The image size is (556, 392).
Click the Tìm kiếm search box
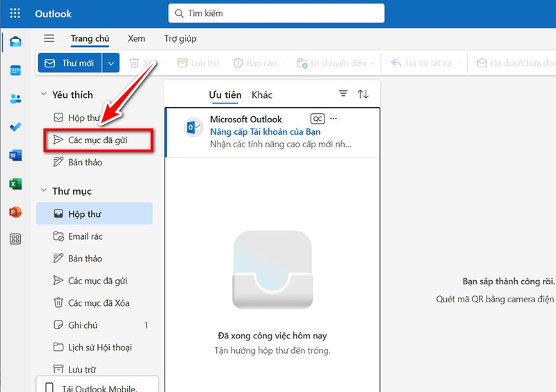coord(276,13)
